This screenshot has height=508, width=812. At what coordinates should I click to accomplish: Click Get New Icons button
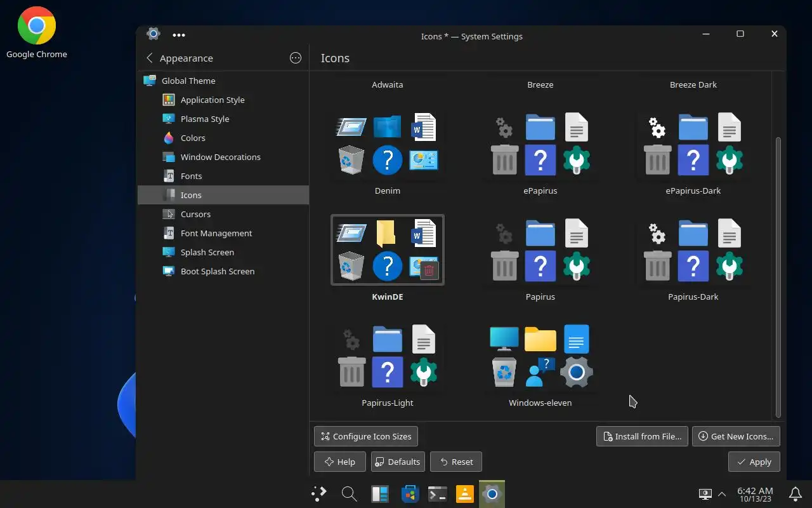736,436
